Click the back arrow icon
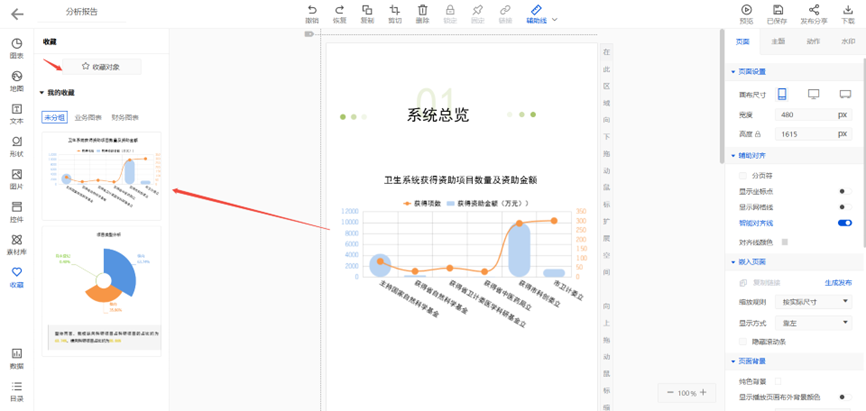This screenshot has width=866, height=411. 17,15
